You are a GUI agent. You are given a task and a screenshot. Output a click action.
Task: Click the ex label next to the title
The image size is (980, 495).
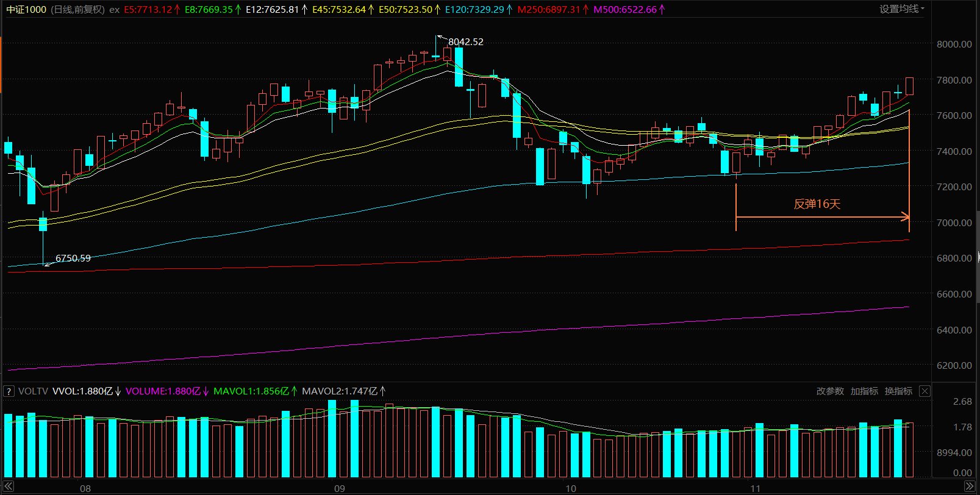pos(114,10)
